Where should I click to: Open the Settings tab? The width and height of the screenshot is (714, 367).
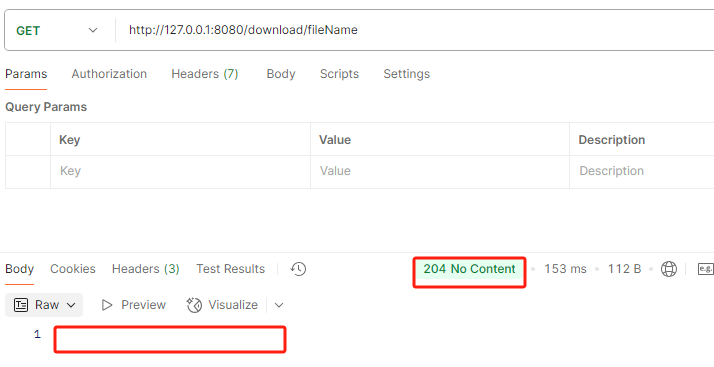click(406, 74)
